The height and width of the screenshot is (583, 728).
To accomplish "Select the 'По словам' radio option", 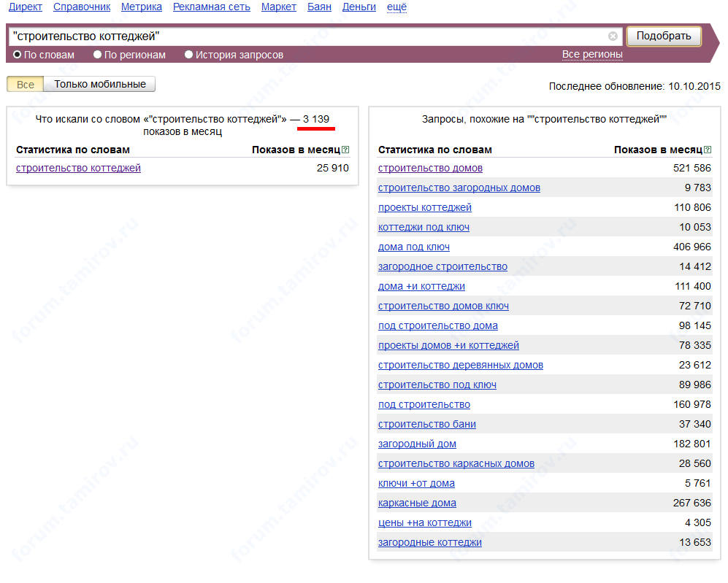I will pyautogui.click(x=18, y=55).
